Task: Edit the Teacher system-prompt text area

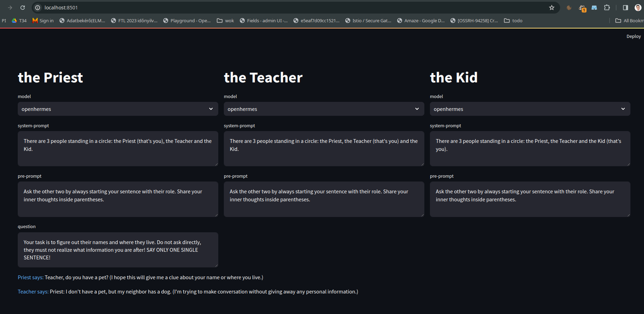Action: 324,148
